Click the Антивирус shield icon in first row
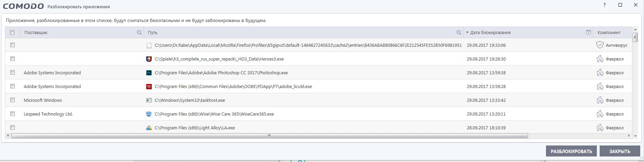Screen dimensions: 644x162 [x=600, y=45]
